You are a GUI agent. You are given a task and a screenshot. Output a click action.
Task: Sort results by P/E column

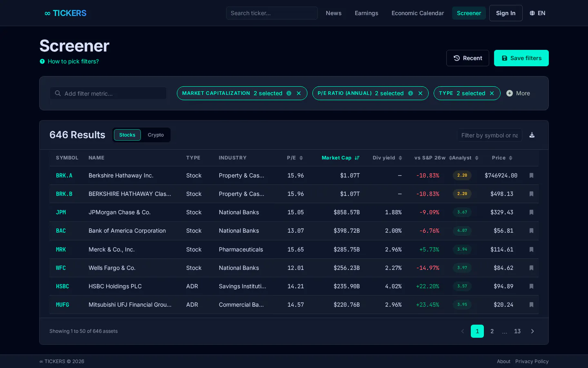coord(295,158)
